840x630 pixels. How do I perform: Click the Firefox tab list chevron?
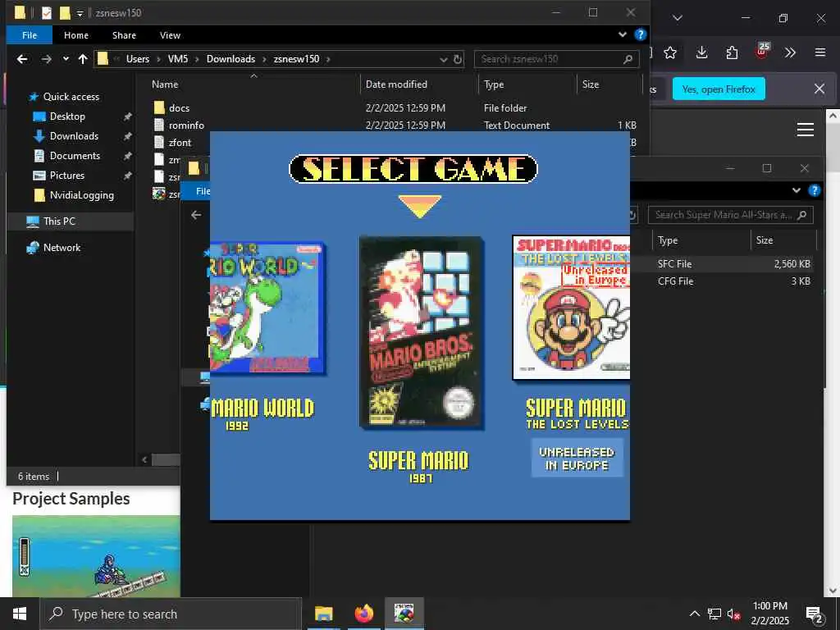(677, 18)
